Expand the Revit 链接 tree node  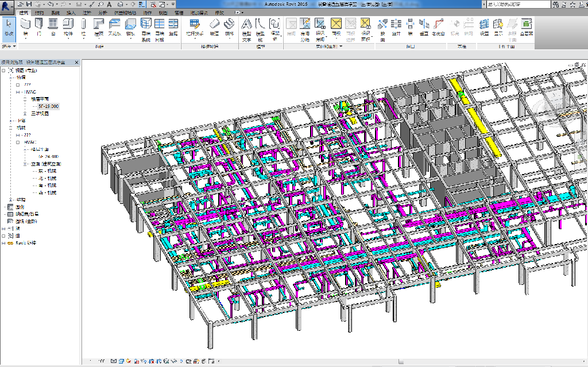point(4,243)
